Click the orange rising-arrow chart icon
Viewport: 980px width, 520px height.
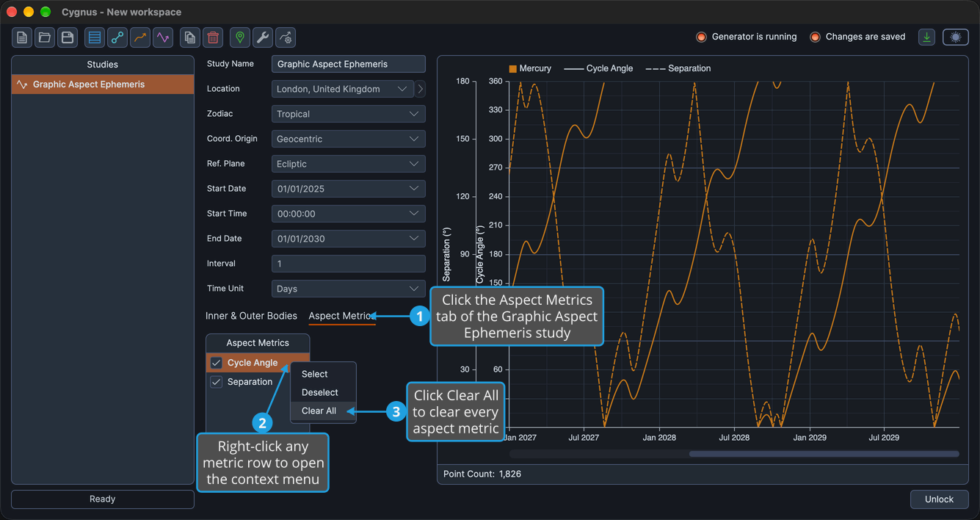pyautogui.click(x=140, y=37)
